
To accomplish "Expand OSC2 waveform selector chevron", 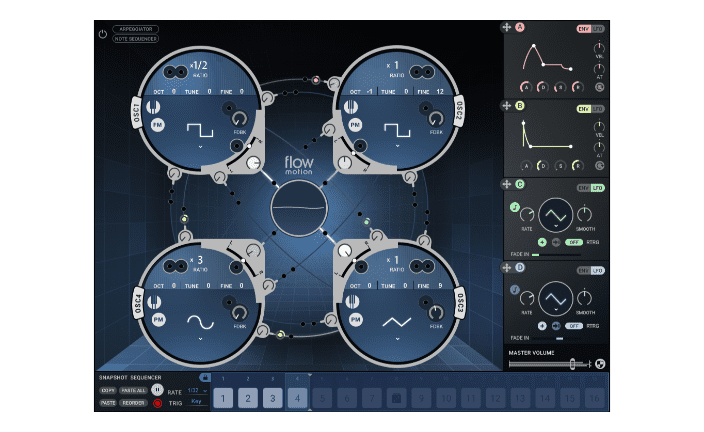I will (x=397, y=146).
